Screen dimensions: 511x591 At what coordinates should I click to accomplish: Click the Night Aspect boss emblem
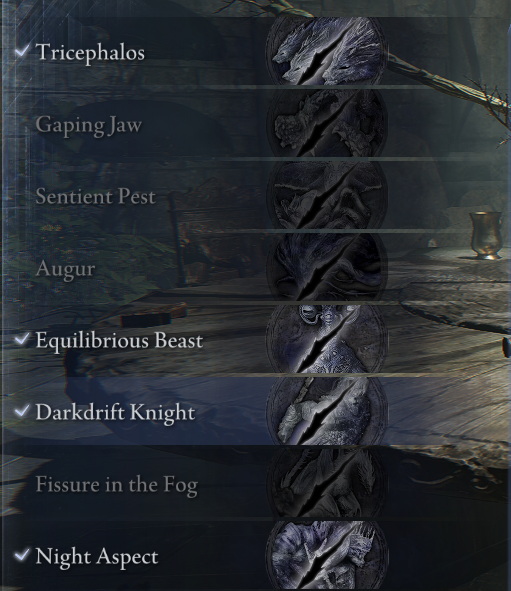[x=326, y=555]
